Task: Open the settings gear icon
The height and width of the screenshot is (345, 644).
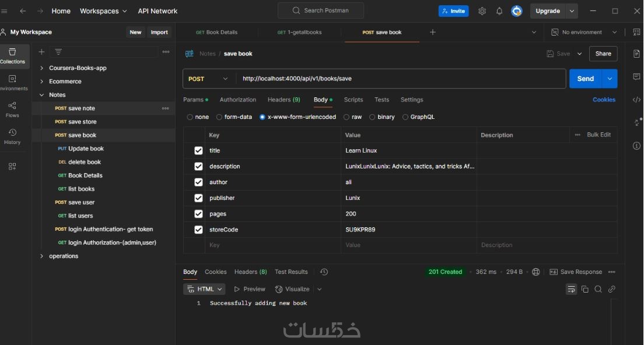Action: [x=482, y=11]
